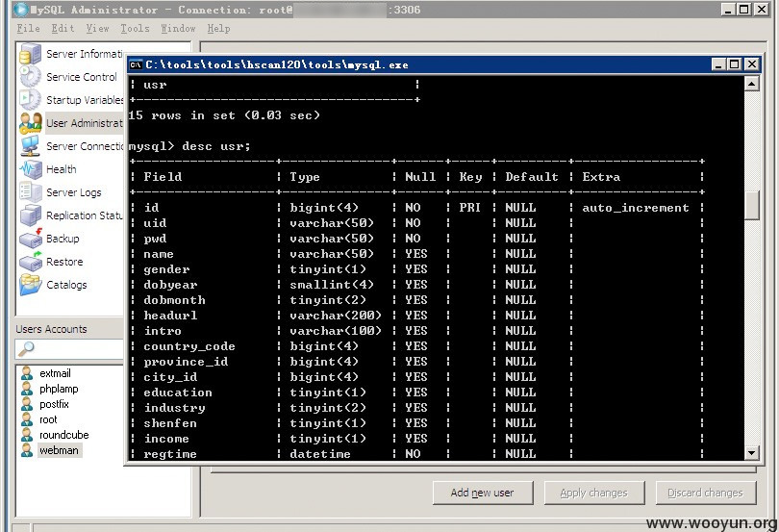The width and height of the screenshot is (779, 532).
Task: Click the 'varchar(200)' type text
Action: pyautogui.click(x=336, y=316)
